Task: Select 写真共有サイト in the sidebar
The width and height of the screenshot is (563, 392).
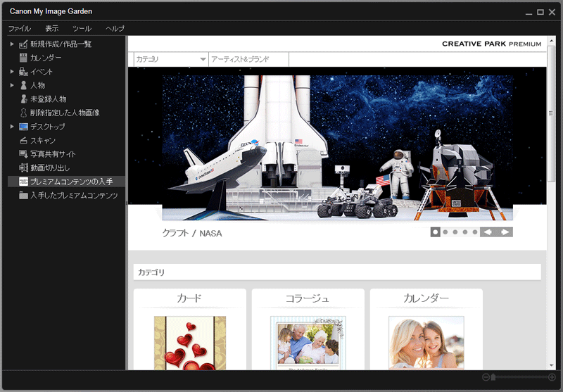Action: click(66, 154)
